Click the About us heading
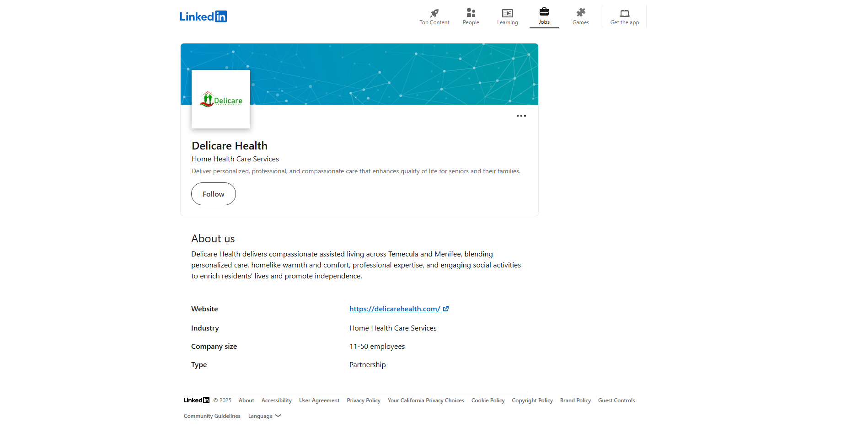 pos(213,239)
